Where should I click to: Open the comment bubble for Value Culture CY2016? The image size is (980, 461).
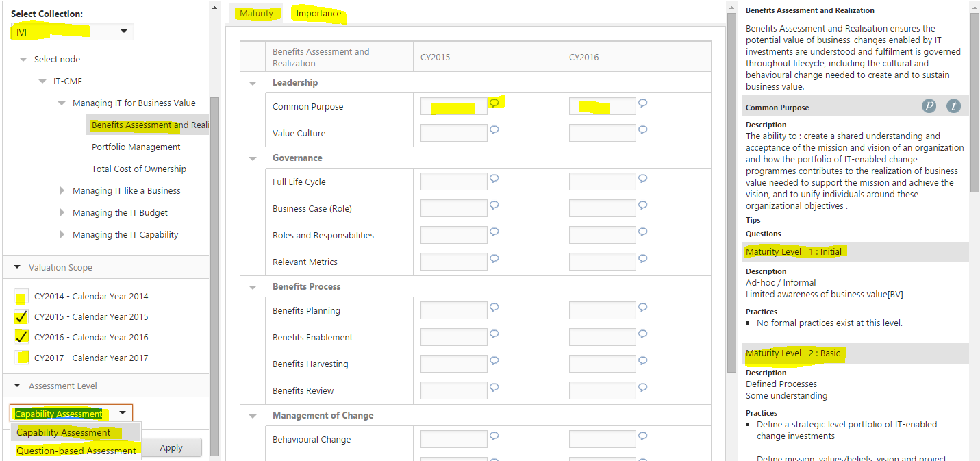pos(642,129)
